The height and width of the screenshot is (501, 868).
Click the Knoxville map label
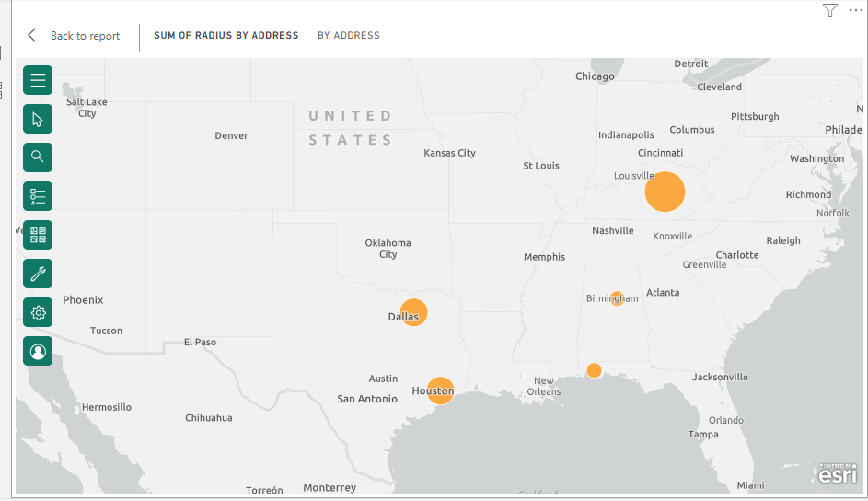tap(673, 237)
